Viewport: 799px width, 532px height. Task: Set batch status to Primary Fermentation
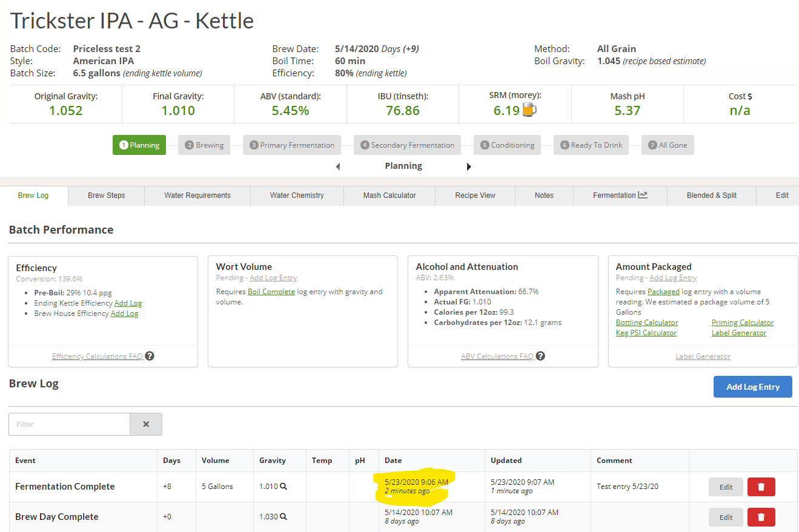pos(292,145)
